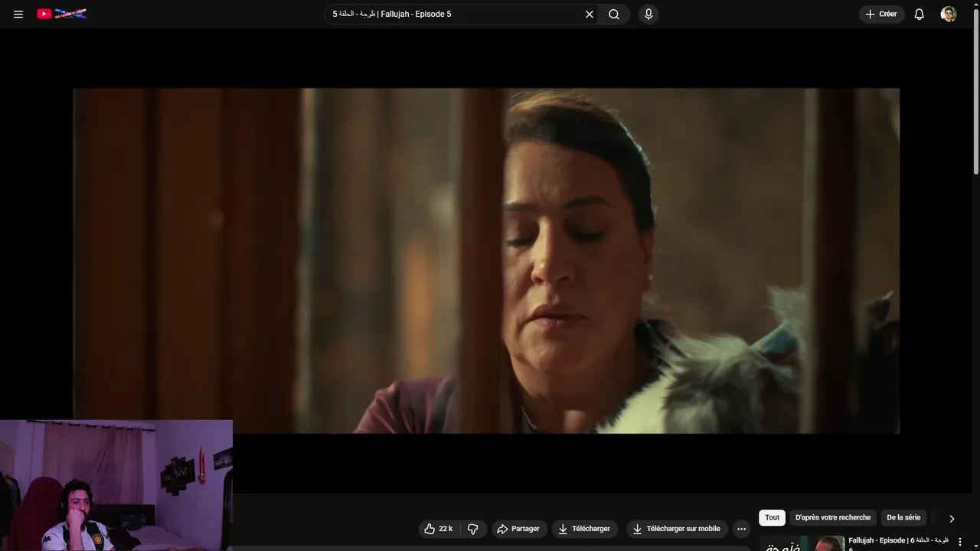The height and width of the screenshot is (551, 980).
Task: Open more actions three-dot menu
Action: coord(741,529)
